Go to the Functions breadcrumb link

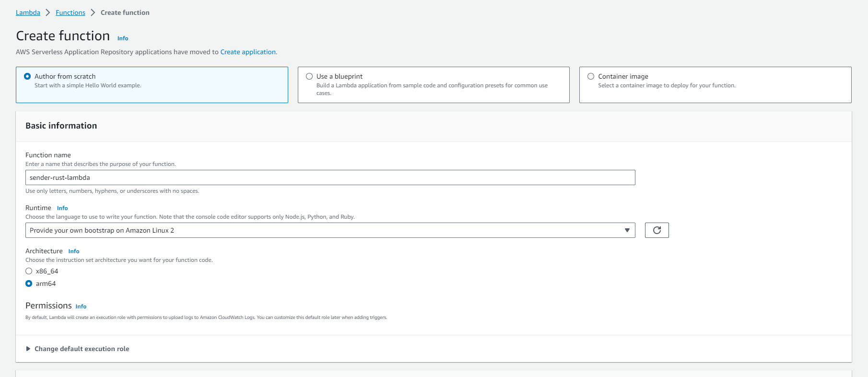(x=70, y=12)
